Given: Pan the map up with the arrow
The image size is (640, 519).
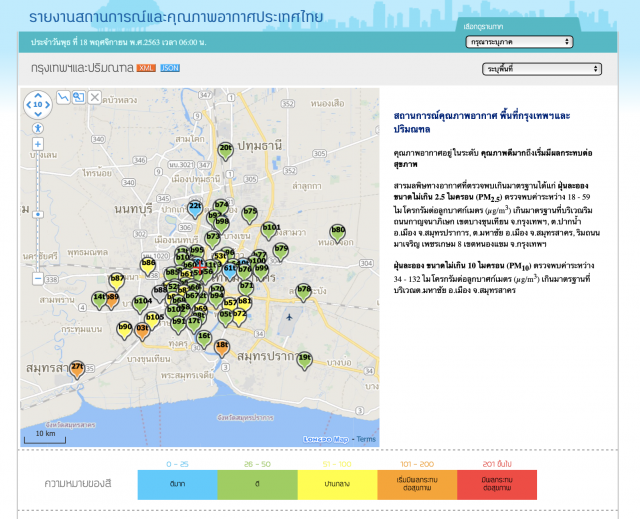Looking at the screenshot, I should [x=38, y=95].
